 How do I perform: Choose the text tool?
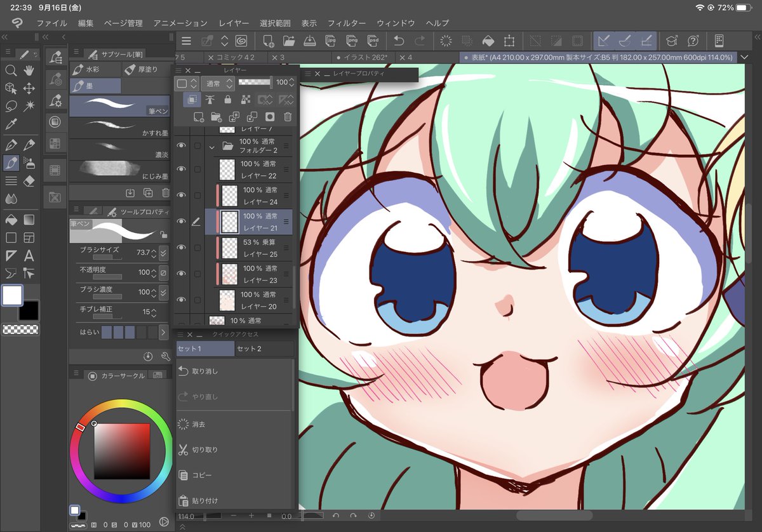29,256
